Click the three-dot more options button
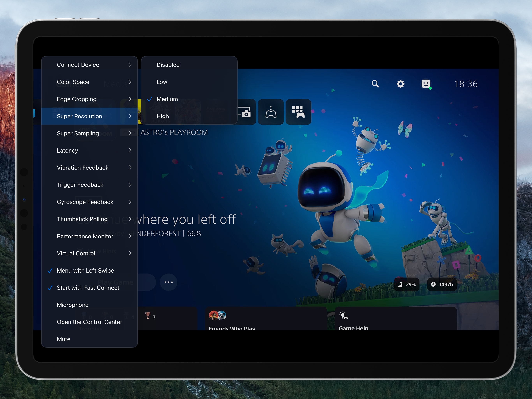This screenshot has height=399, width=532. pyautogui.click(x=169, y=282)
